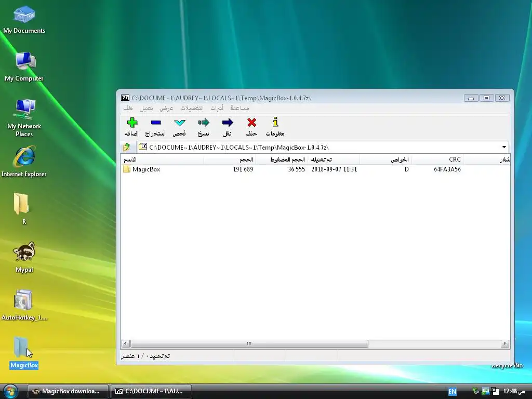Viewport: 532px width, 399px height.
Task: Switch to the 7-Zip C:\DOCUME~1 taskbar button
Action: pos(151,391)
